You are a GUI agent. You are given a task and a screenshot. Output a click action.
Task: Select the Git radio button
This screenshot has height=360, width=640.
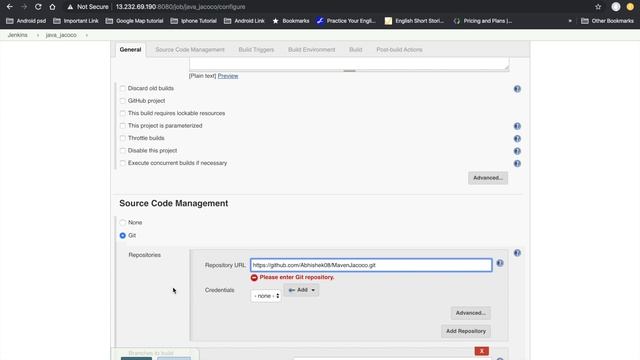[x=123, y=236]
